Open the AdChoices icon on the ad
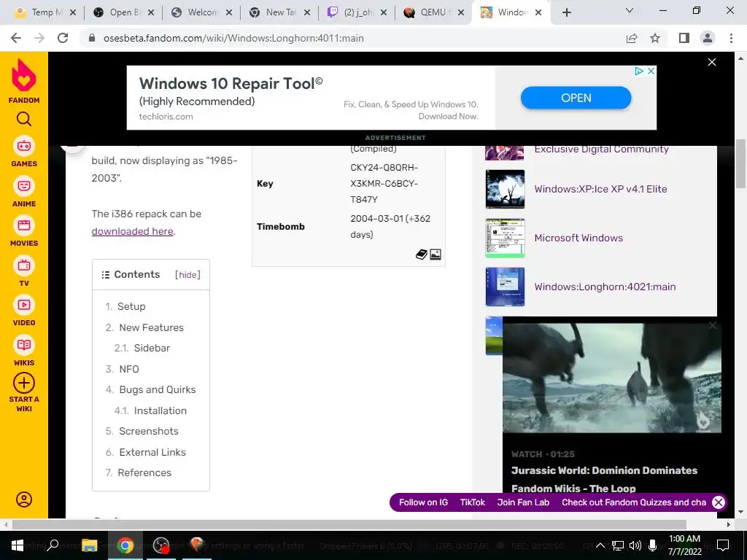Screen dimensions: 747x560 pyautogui.click(x=639, y=71)
